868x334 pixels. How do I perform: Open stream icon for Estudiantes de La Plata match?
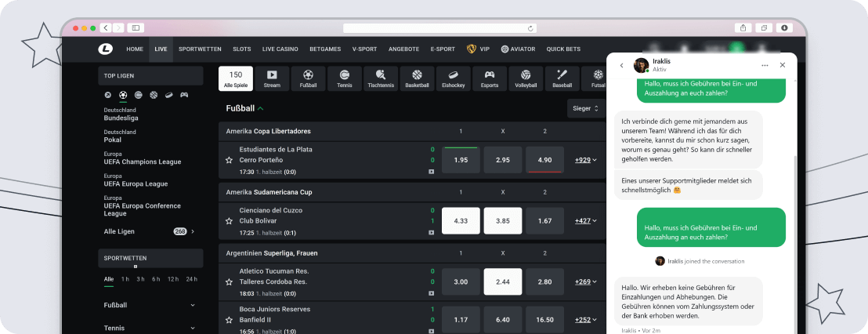(431, 172)
